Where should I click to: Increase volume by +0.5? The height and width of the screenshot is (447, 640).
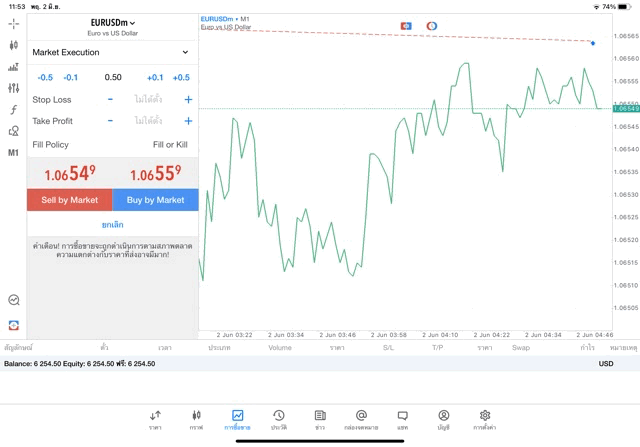click(x=181, y=78)
